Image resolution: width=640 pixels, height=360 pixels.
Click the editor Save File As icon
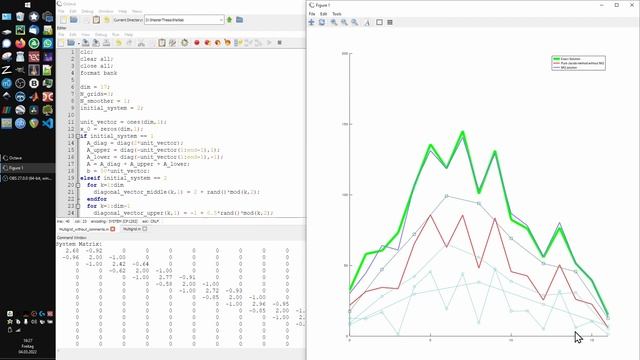tap(96, 42)
